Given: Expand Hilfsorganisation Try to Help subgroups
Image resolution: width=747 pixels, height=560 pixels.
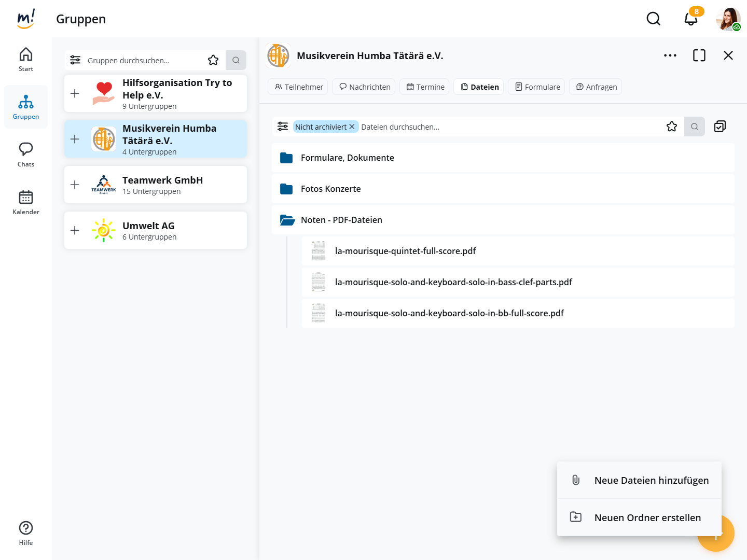Looking at the screenshot, I should [75, 93].
